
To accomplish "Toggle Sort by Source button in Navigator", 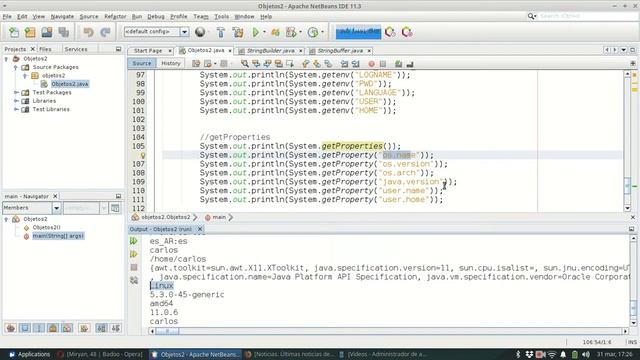I will 116,328.
